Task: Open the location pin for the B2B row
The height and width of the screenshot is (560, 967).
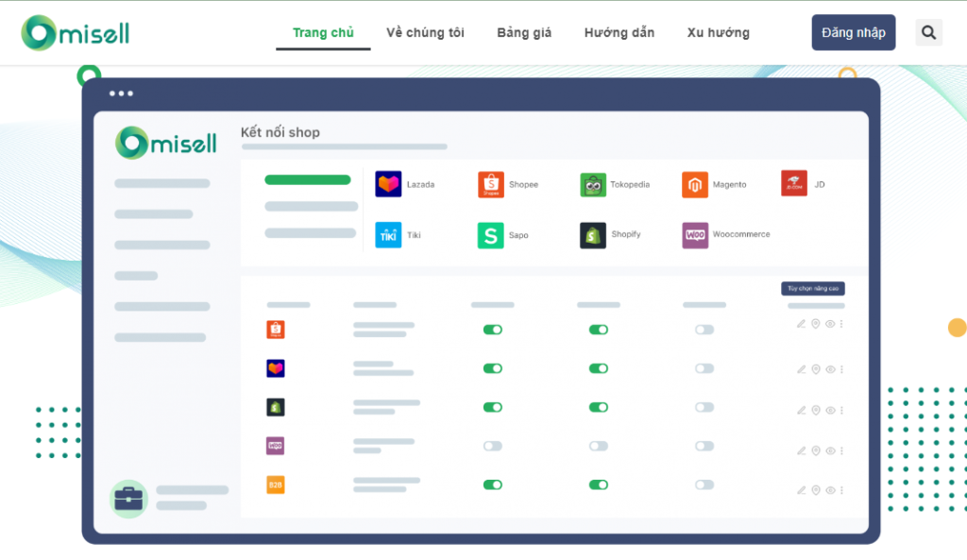Action: click(x=816, y=490)
